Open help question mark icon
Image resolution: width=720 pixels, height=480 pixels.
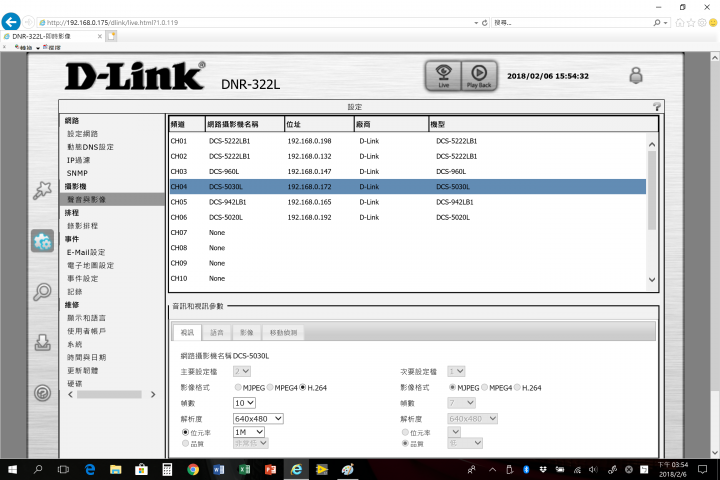coord(657,107)
